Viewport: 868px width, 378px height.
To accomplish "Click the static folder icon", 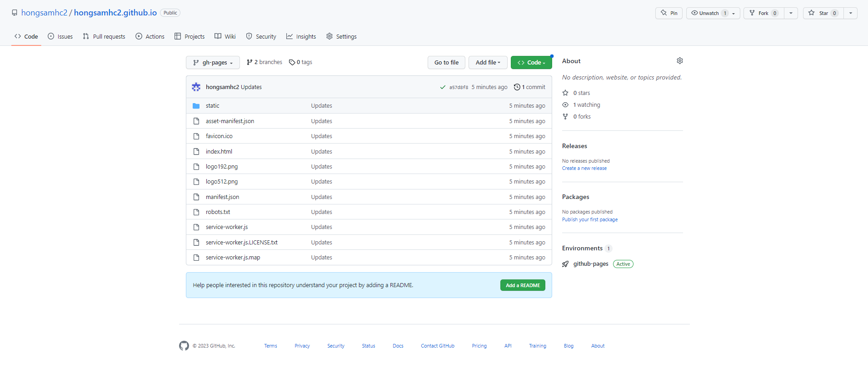I will 196,106.
